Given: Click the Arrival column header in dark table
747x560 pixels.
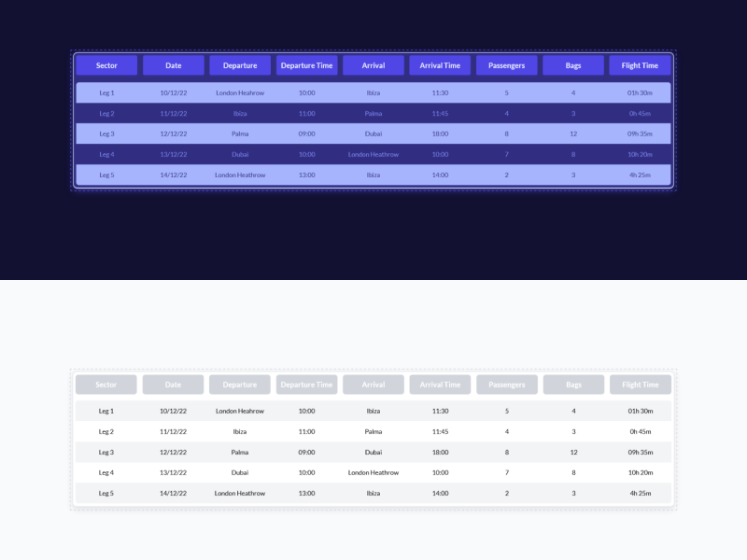Looking at the screenshot, I should coord(373,65).
